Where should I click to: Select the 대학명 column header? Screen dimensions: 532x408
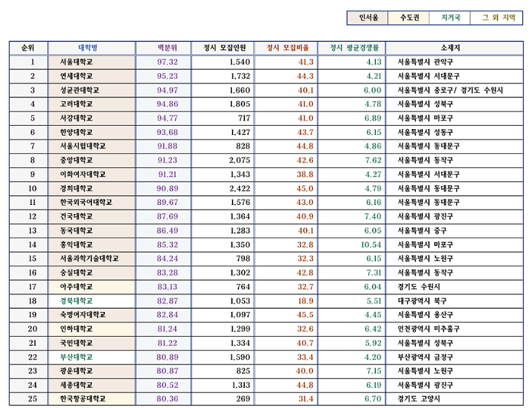[x=91, y=48]
